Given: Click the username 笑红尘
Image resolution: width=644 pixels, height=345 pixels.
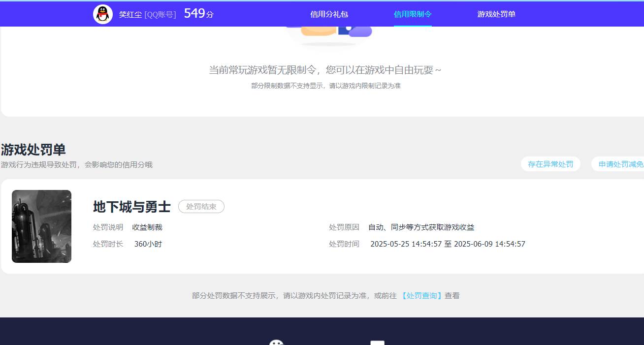Looking at the screenshot, I should pyautogui.click(x=129, y=13).
